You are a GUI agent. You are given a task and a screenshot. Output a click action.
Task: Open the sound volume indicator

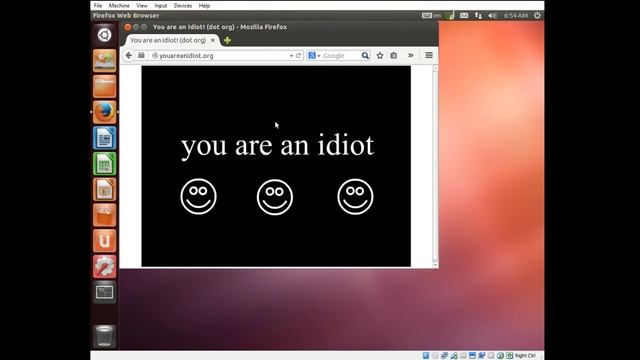pyautogui.click(x=492, y=16)
